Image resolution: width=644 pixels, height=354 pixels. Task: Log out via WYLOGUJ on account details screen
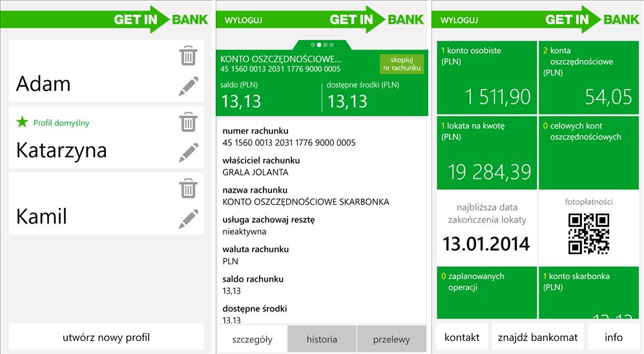243,20
